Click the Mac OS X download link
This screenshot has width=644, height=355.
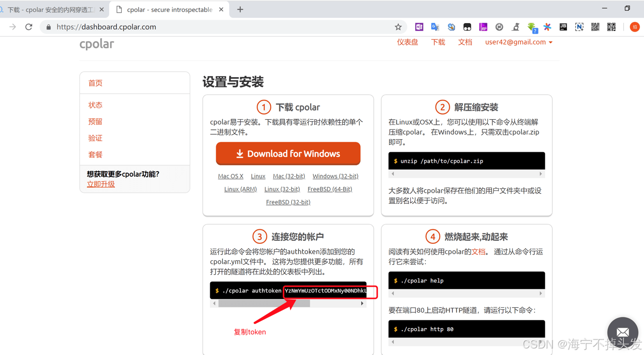[x=231, y=176]
